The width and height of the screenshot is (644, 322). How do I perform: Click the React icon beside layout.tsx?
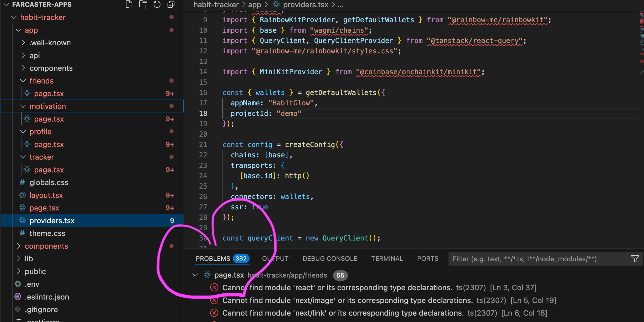22,195
